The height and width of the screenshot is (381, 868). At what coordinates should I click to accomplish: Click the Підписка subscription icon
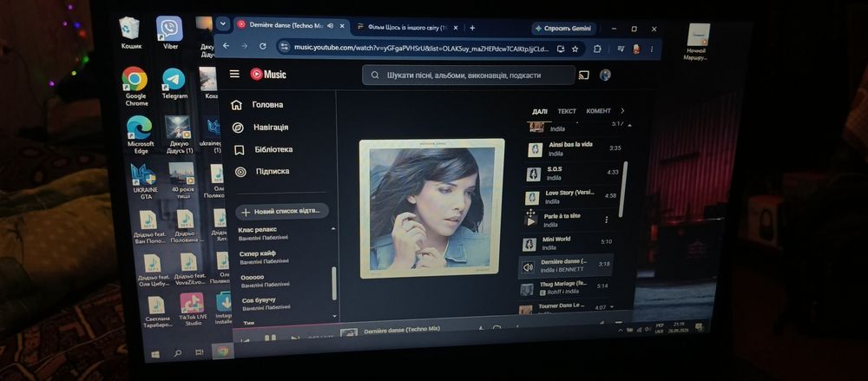click(240, 172)
